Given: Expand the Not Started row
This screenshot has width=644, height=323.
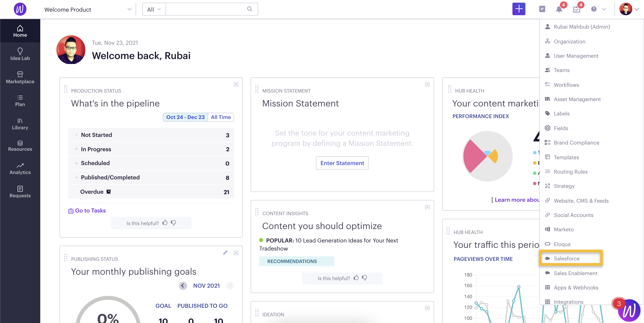Looking at the screenshot, I should tap(151, 135).
